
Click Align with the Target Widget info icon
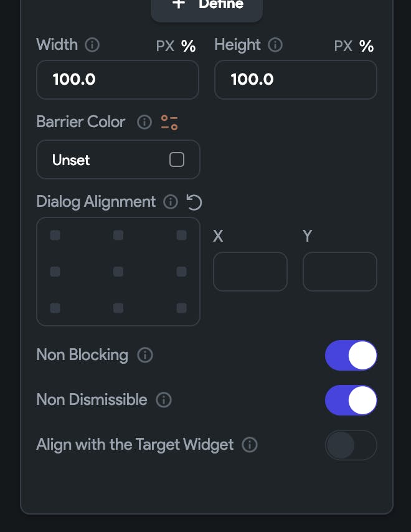pos(250,445)
